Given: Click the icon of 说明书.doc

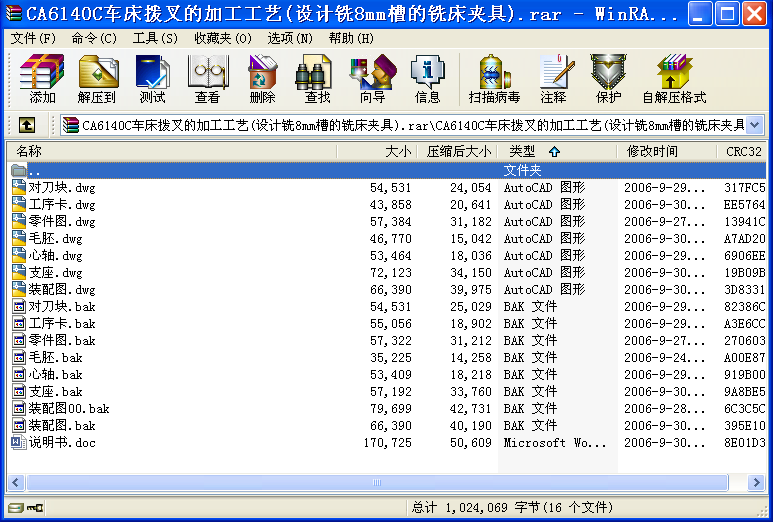Looking at the screenshot, I should 19,442.
